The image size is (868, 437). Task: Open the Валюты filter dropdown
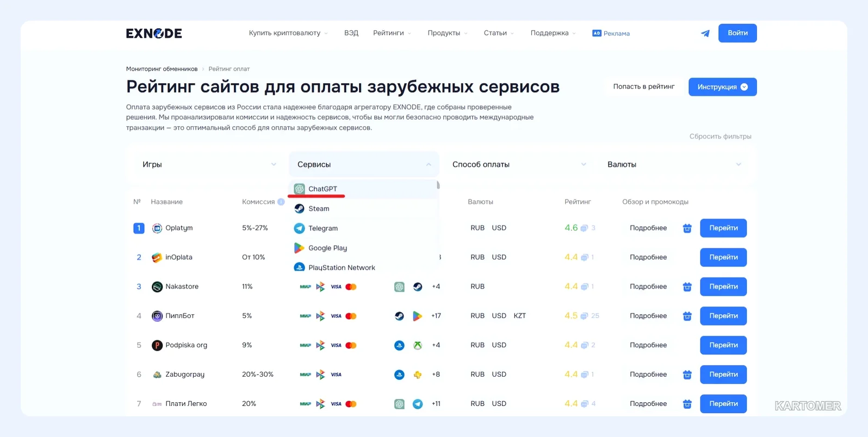674,164
